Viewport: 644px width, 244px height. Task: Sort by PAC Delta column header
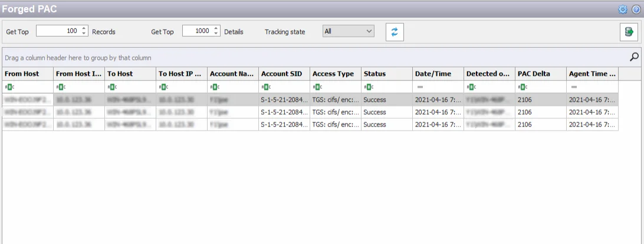coord(541,74)
